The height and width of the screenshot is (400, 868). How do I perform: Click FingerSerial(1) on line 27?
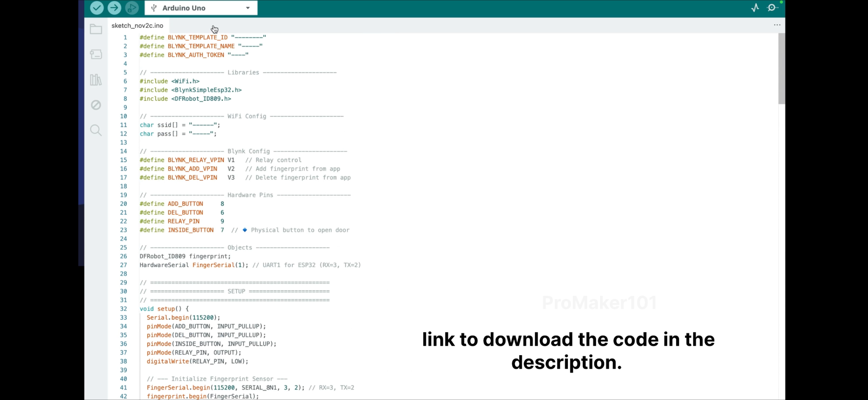219,265
